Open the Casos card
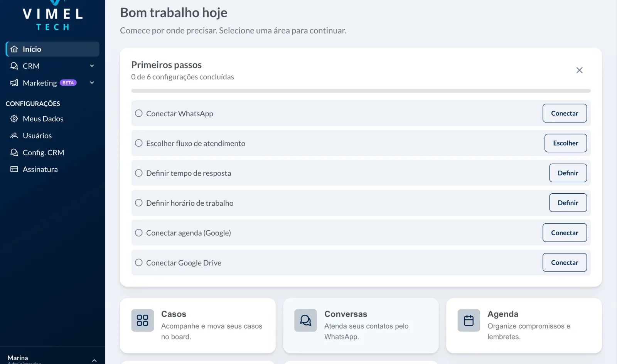 point(198,325)
